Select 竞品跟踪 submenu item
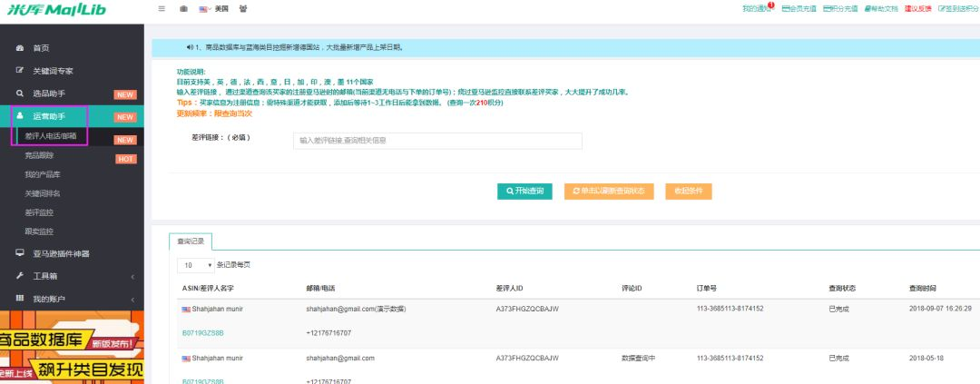The image size is (980, 384). coord(39,155)
